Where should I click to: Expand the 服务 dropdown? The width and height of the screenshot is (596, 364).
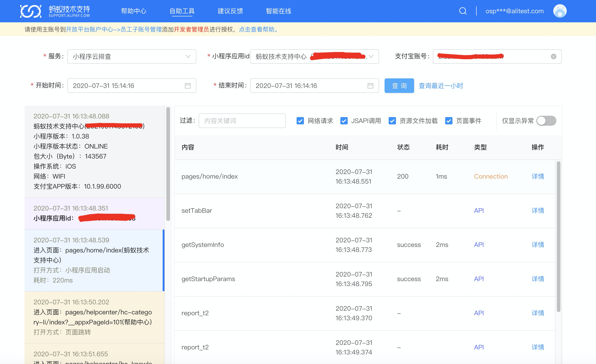[132, 56]
